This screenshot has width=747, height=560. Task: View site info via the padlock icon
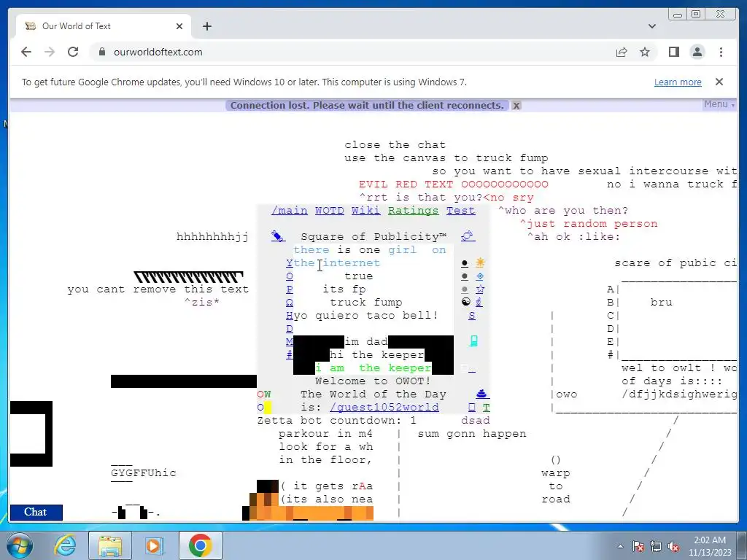[x=101, y=52]
